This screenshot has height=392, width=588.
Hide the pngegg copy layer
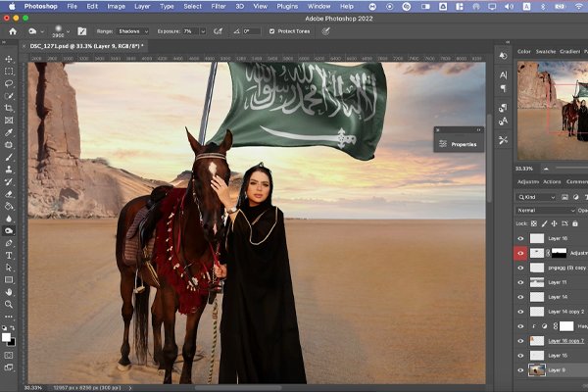[520, 268]
